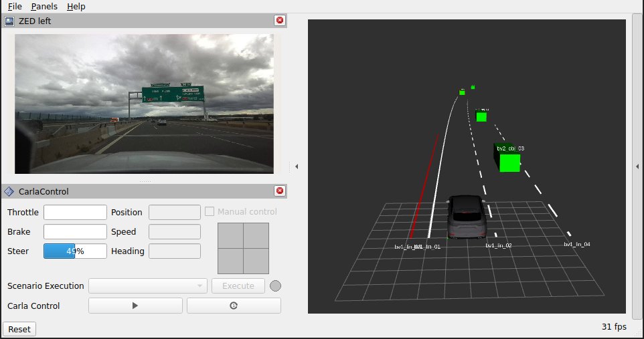644x339 pixels.
Task: Click the ZED left camera image
Action: [144, 104]
